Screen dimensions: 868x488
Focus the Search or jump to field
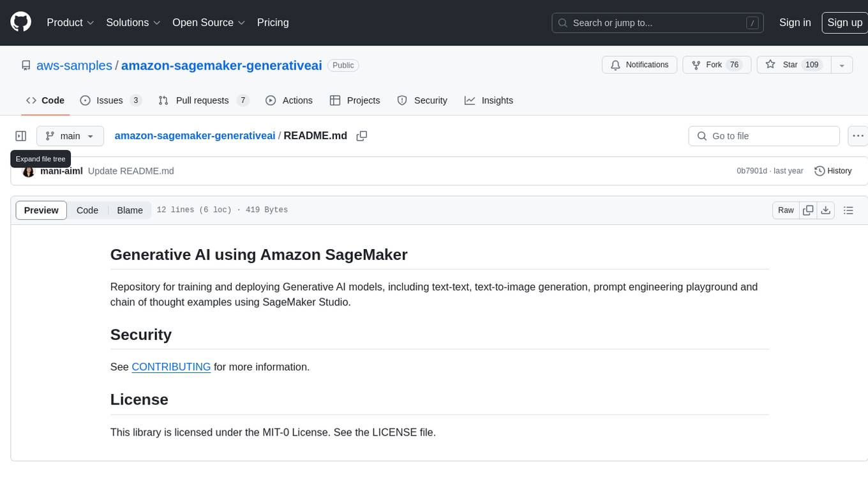pos(658,23)
